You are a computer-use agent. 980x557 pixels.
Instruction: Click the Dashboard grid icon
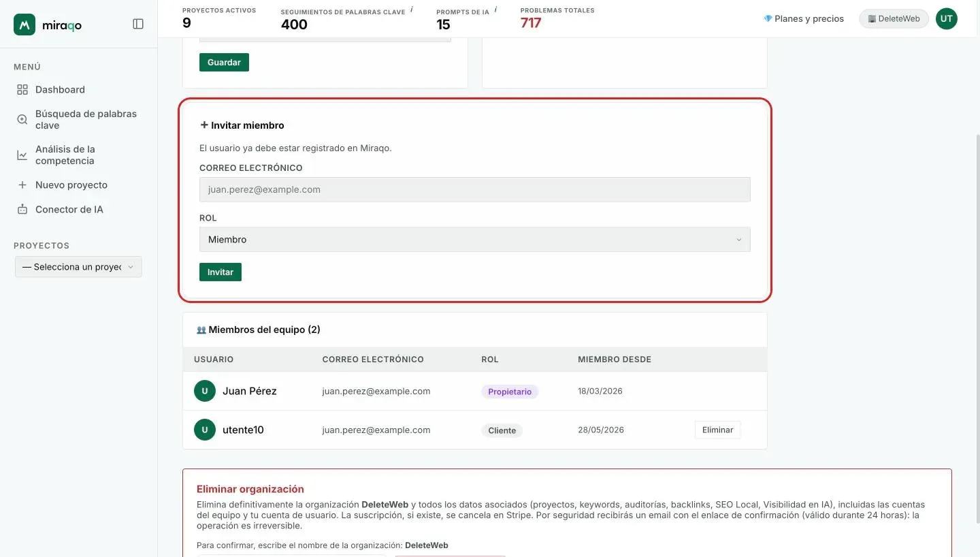click(x=22, y=89)
